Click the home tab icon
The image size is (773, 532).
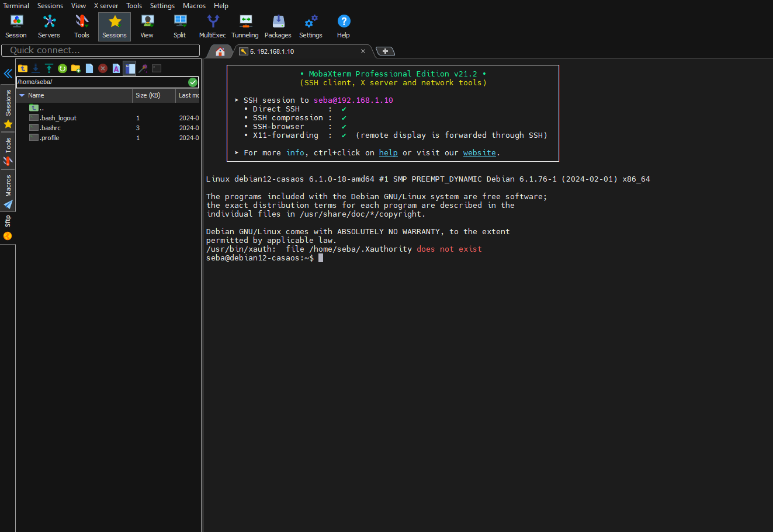click(x=220, y=52)
